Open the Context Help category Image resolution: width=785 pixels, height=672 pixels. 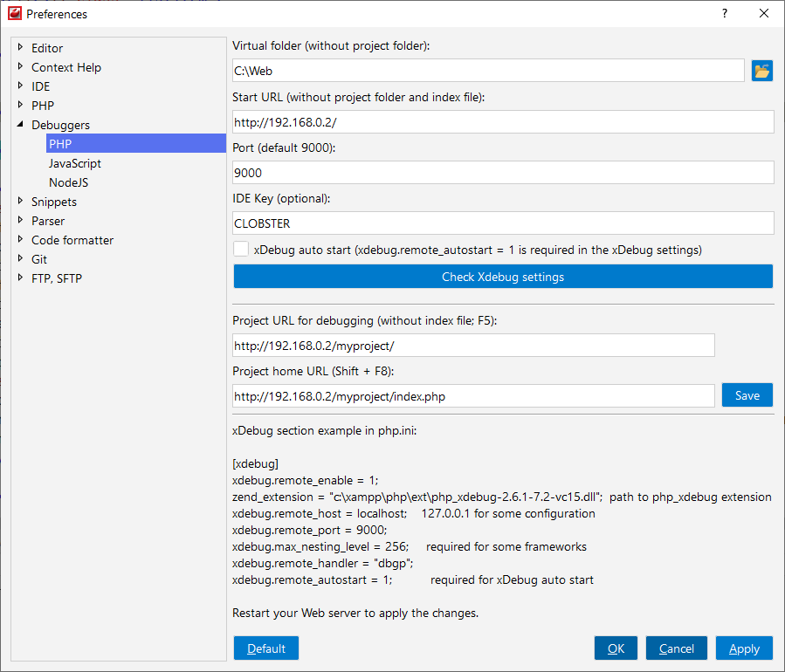tap(66, 67)
